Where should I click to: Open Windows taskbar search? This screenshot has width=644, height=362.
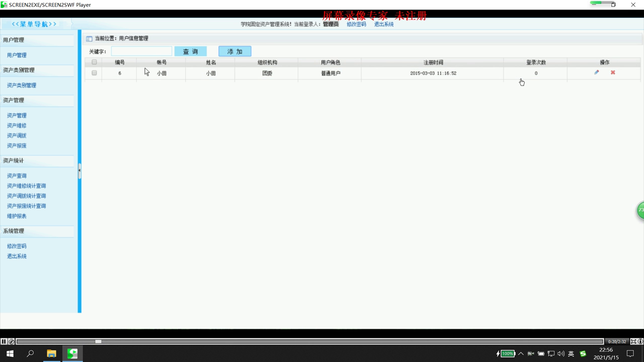(x=30, y=353)
